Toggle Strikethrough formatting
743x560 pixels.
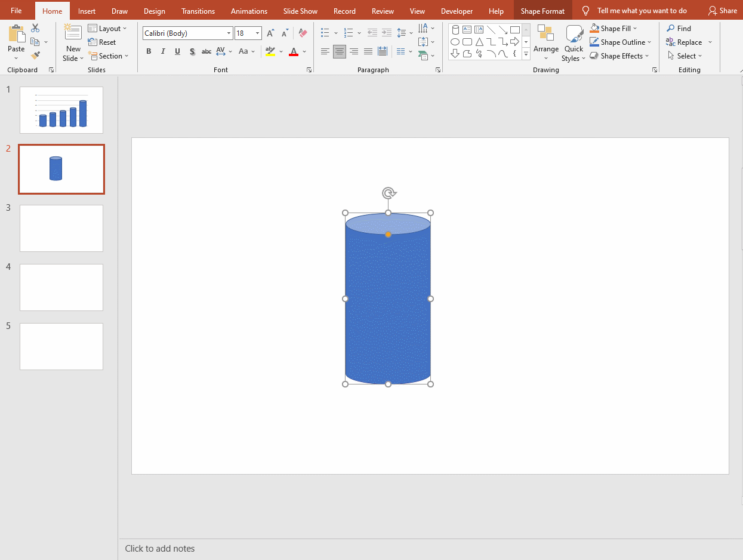pyautogui.click(x=206, y=51)
